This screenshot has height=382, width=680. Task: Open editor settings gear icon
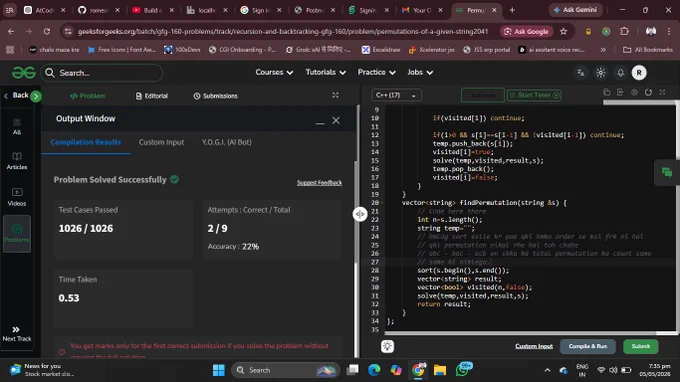(634, 92)
